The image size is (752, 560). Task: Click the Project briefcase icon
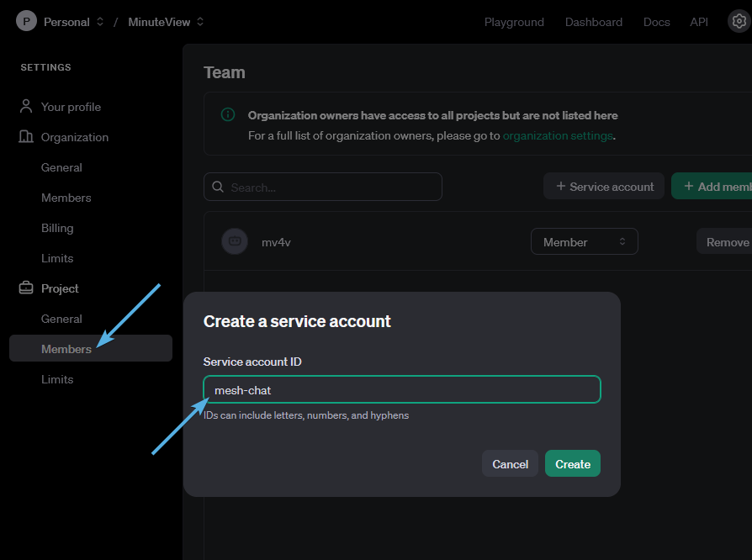click(x=24, y=288)
